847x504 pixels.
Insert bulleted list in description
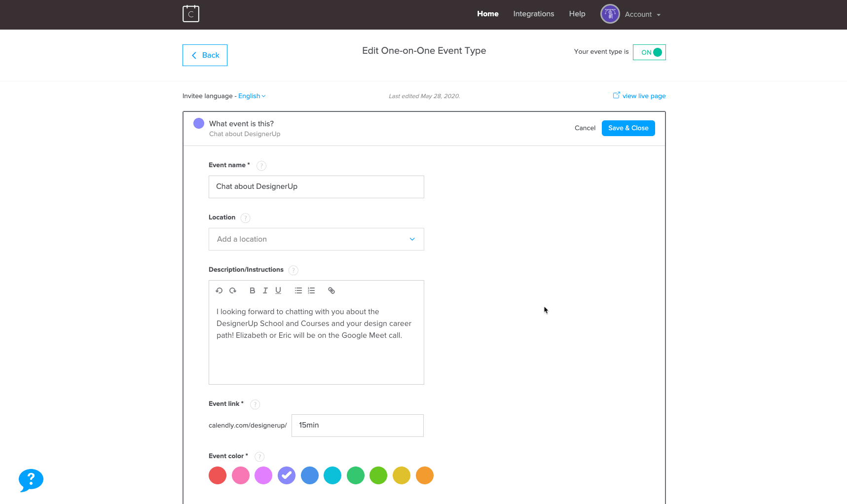298,290
